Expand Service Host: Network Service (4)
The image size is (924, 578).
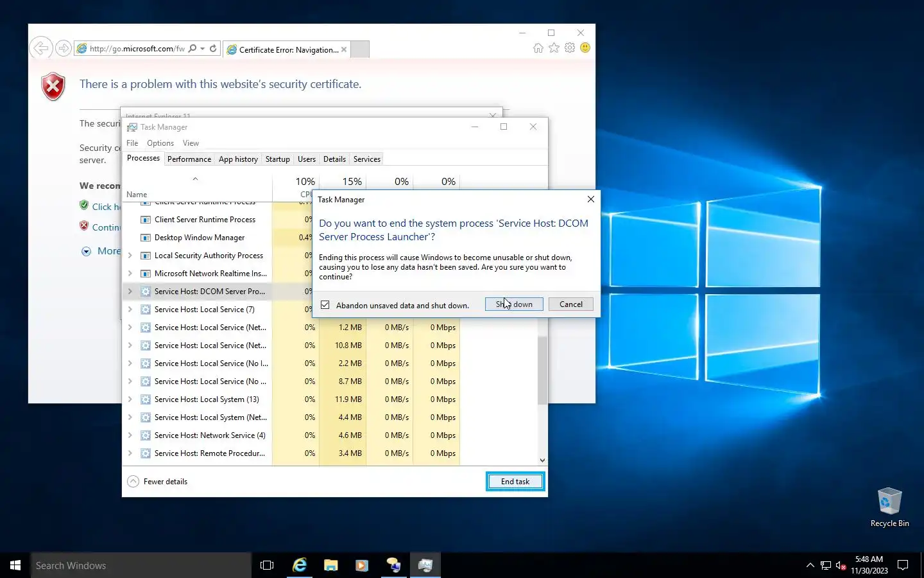pos(130,435)
